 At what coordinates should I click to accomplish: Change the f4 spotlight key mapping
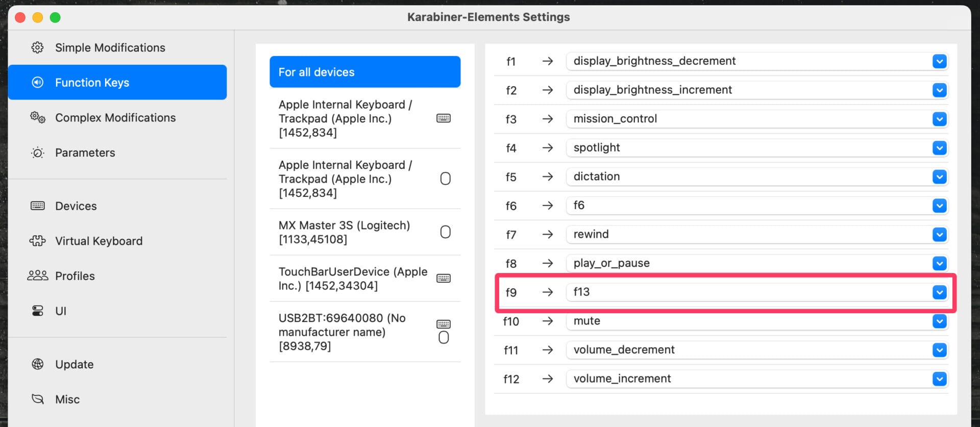point(756,148)
